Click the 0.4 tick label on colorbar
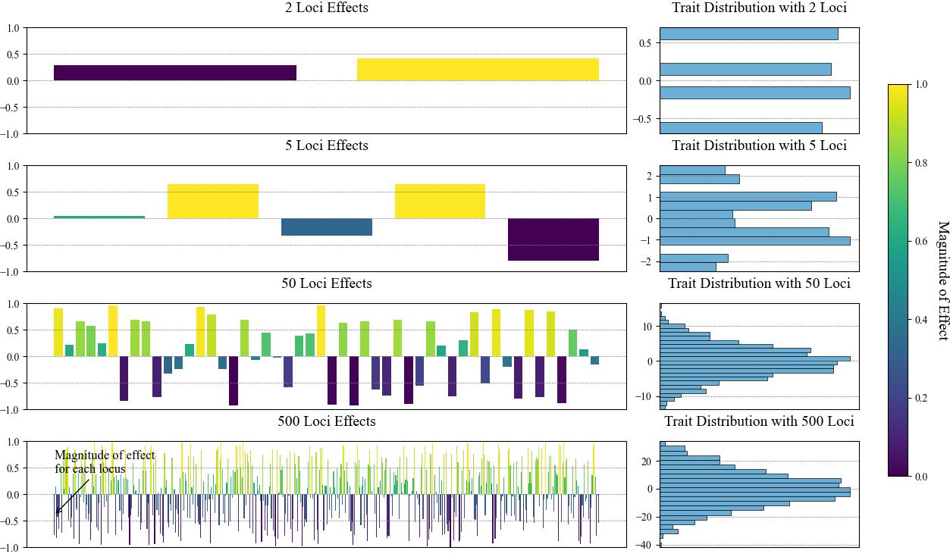The width and height of the screenshot is (950, 560). pos(920,320)
